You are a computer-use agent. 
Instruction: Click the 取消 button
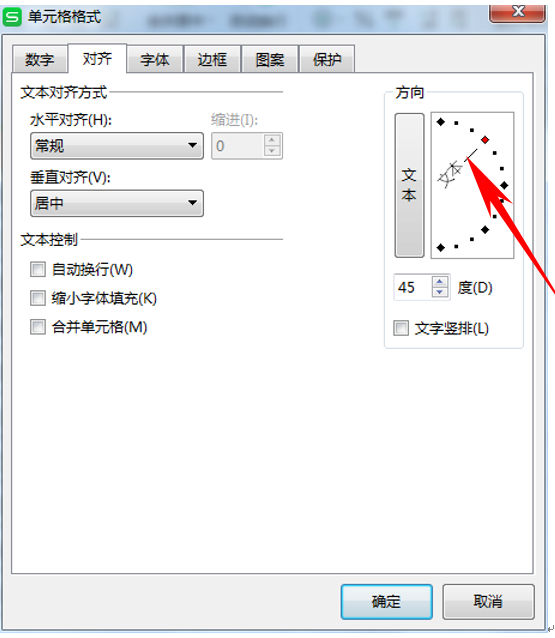[488, 602]
